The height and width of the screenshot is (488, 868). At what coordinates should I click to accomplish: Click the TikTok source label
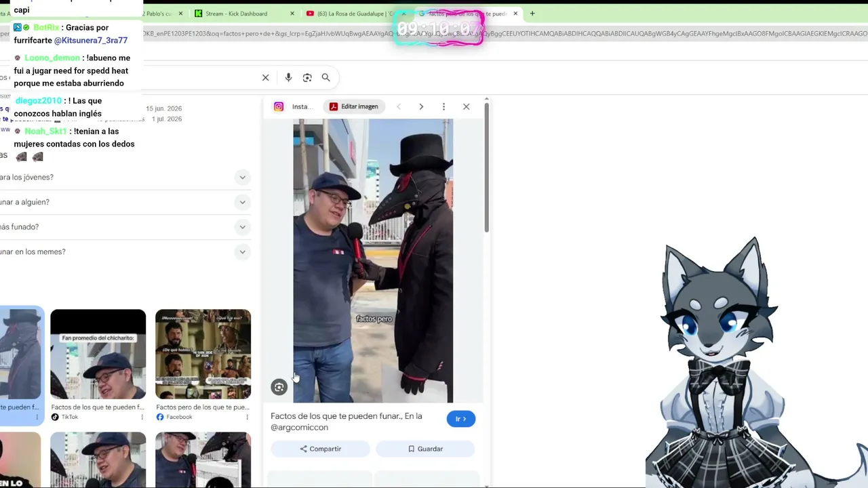click(70, 417)
